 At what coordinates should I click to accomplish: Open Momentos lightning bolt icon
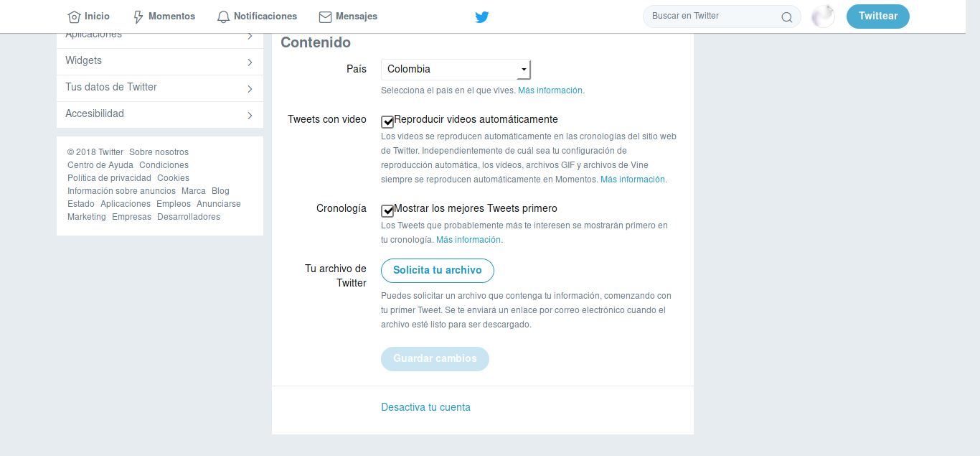(x=138, y=17)
